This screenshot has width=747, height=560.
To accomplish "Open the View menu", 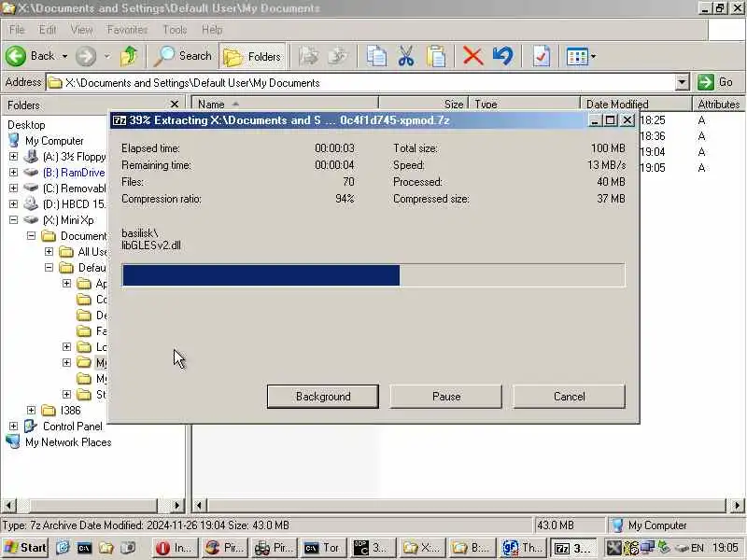I will pos(81,30).
